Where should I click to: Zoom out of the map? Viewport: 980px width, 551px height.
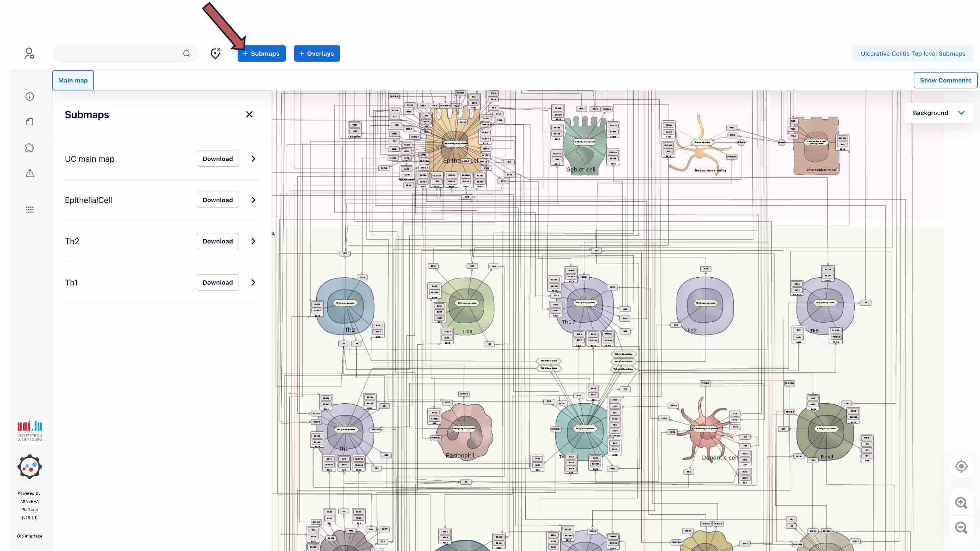pos(961,528)
